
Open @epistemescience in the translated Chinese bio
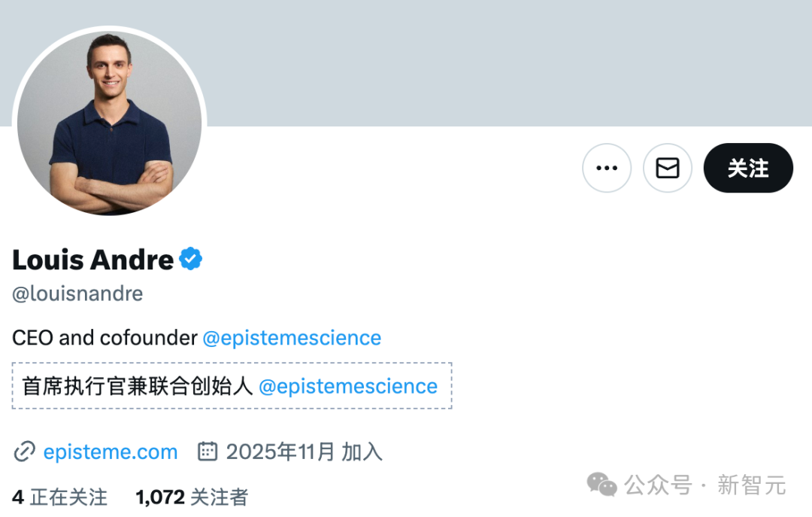[349, 386]
